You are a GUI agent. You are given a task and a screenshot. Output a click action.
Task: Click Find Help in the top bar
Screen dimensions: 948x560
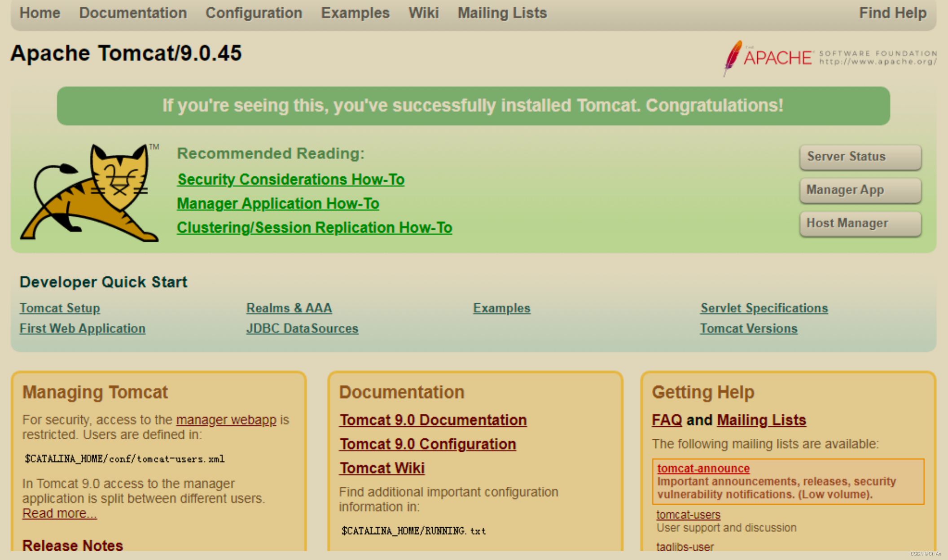click(892, 13)
